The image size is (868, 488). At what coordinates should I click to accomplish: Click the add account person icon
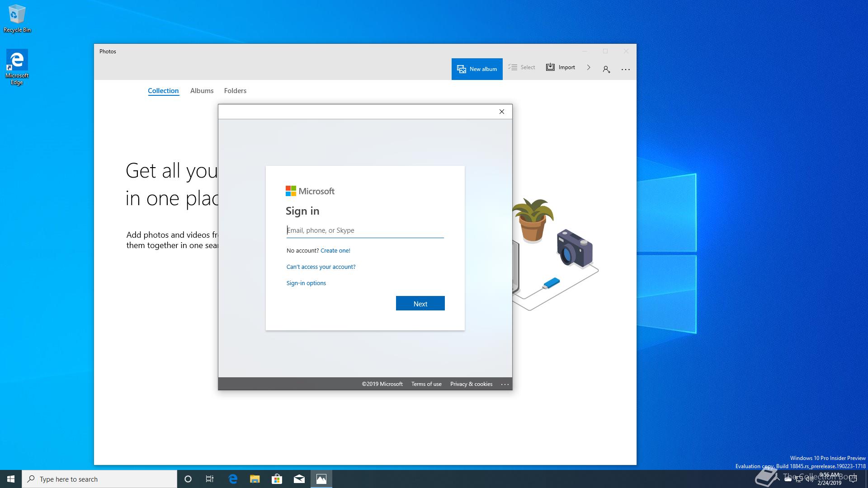pyautogui.click(x=606, y=69)
